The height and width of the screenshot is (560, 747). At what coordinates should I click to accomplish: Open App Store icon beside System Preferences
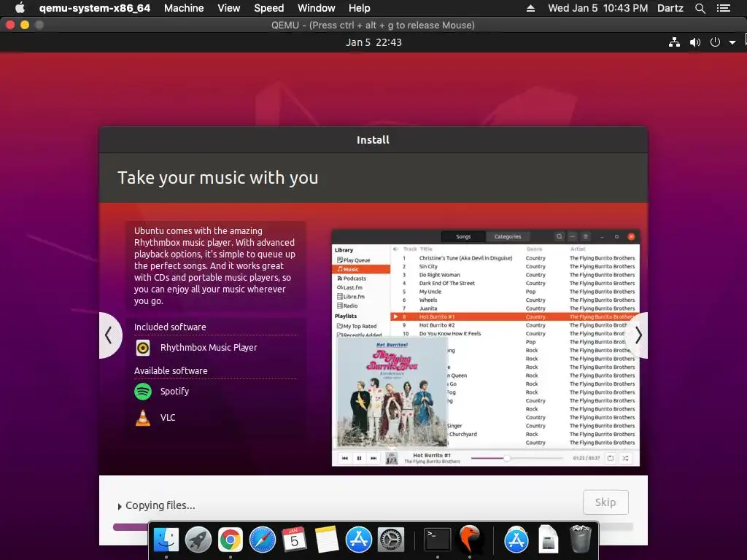point(359,540)
